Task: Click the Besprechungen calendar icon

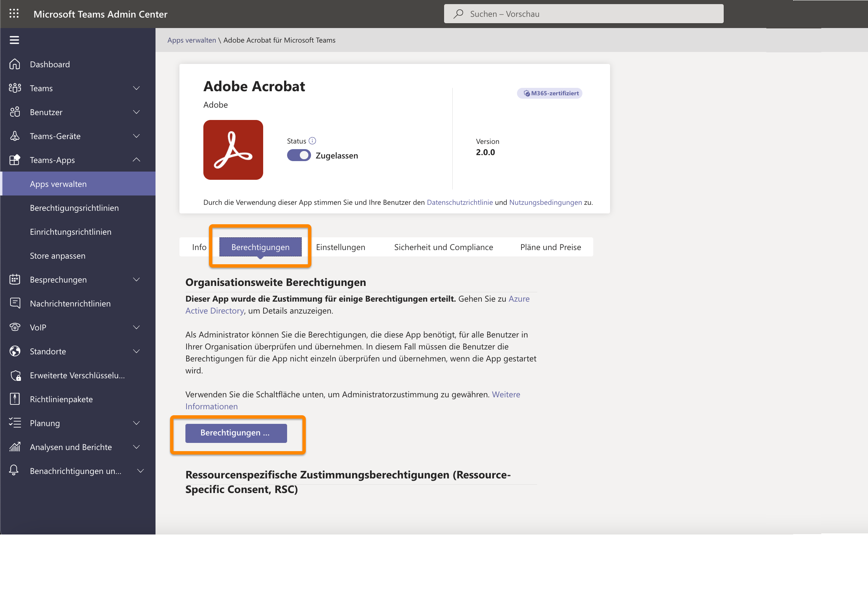Action: coord(15,279)
